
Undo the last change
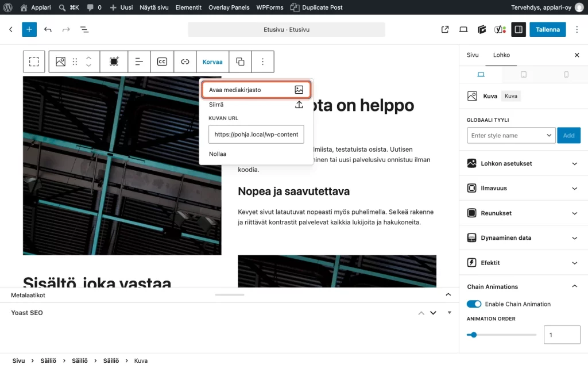(48, 29)
